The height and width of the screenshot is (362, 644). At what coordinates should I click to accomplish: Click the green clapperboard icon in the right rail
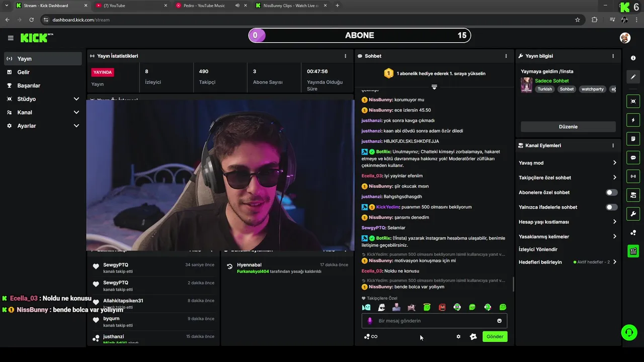click(633, 250)
